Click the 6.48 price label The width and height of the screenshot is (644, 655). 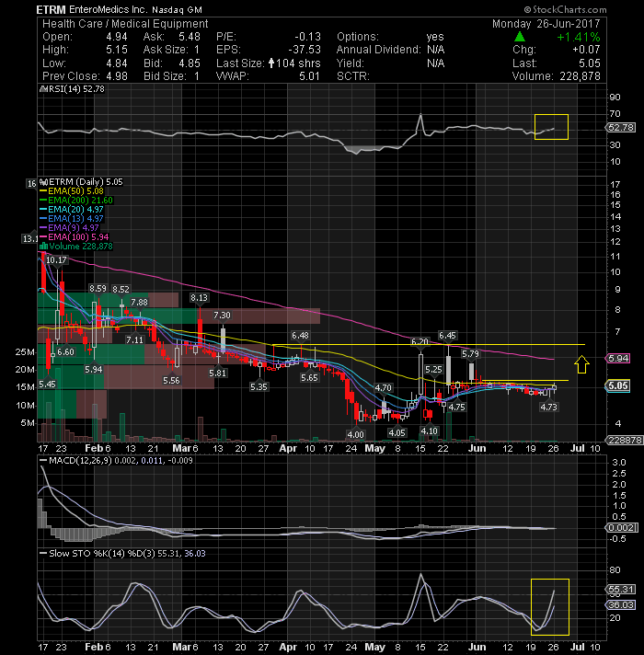(300, 336)
